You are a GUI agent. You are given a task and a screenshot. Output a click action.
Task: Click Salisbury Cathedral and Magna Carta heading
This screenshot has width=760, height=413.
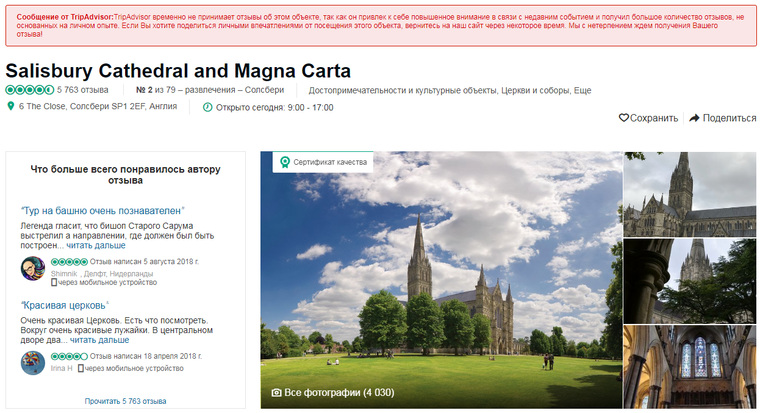(178, 71)
